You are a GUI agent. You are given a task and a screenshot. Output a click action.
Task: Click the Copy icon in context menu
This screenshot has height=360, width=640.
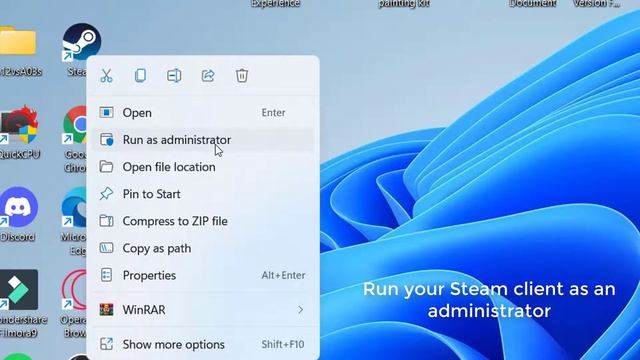pos(140,76)
